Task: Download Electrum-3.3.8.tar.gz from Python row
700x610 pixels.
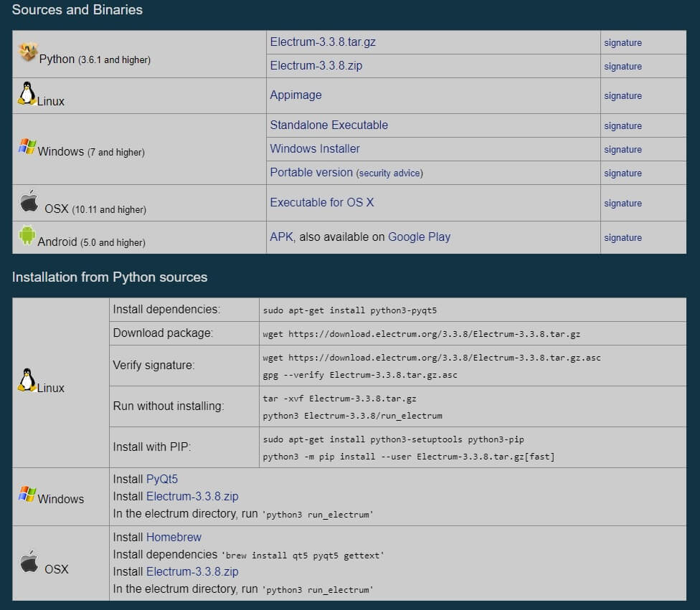Action: 323,42
